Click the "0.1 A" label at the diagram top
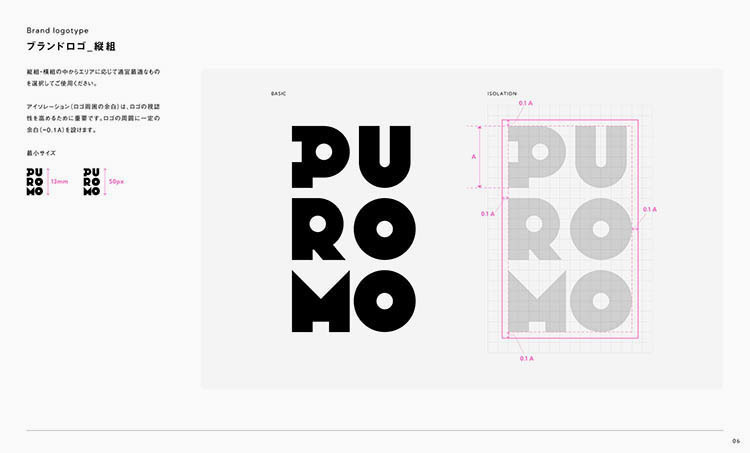The height and width of the screenshot is (453, 750). 526,103
